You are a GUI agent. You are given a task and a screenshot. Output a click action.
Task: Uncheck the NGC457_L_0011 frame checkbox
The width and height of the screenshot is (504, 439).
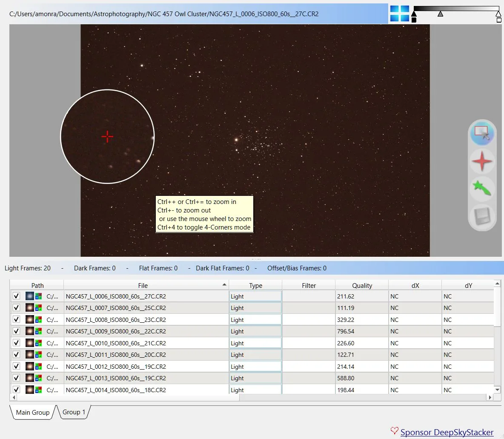point(17,354)
